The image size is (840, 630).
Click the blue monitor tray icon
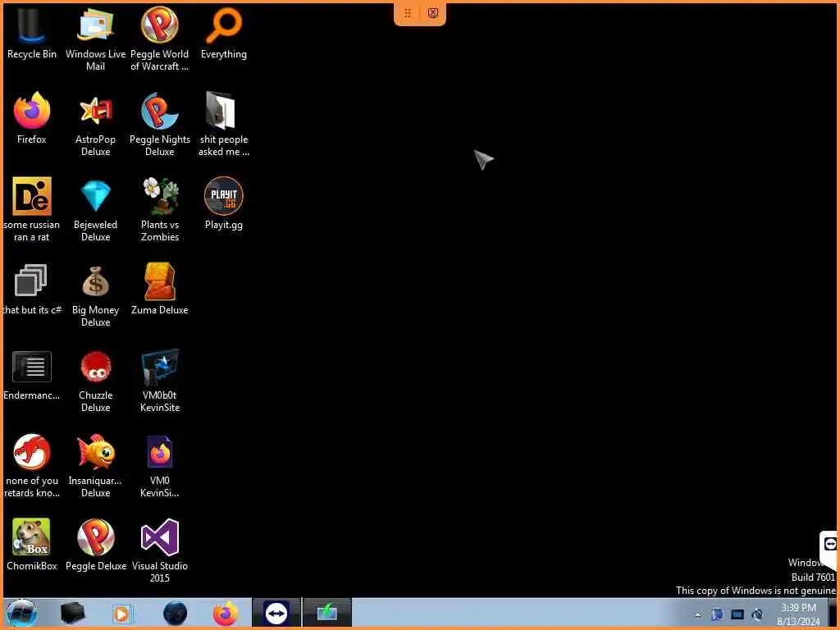point(737,614)
